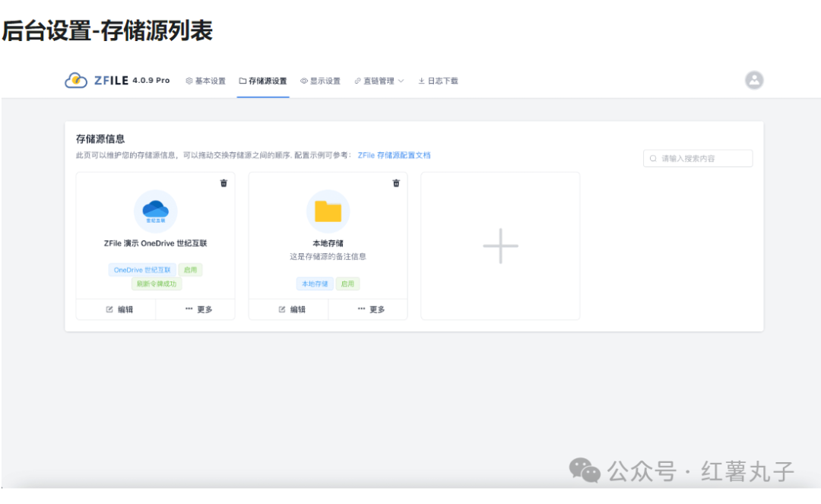Click 启用 tag on OneDrive card
This screenshot has height=504, width=821.
191,270
